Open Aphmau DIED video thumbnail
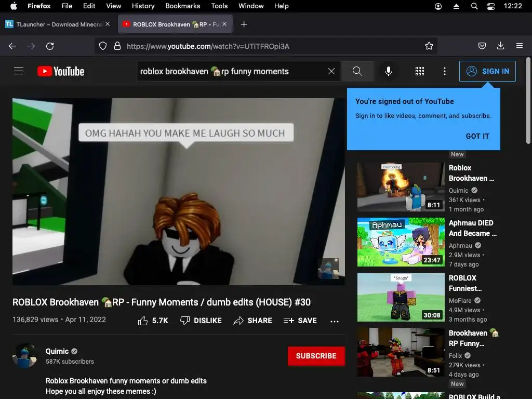This screenshot has height=399, width=532. pos(401,242)
